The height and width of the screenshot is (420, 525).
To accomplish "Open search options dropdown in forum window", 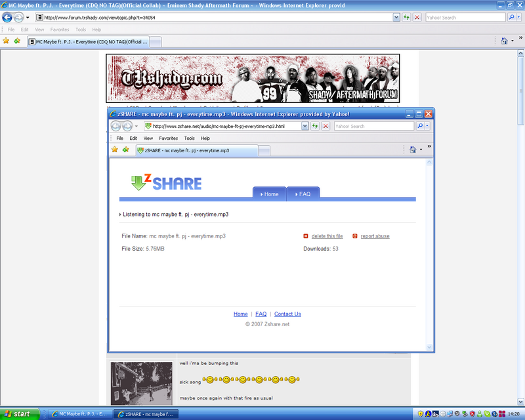I will [x=519, y=18].
